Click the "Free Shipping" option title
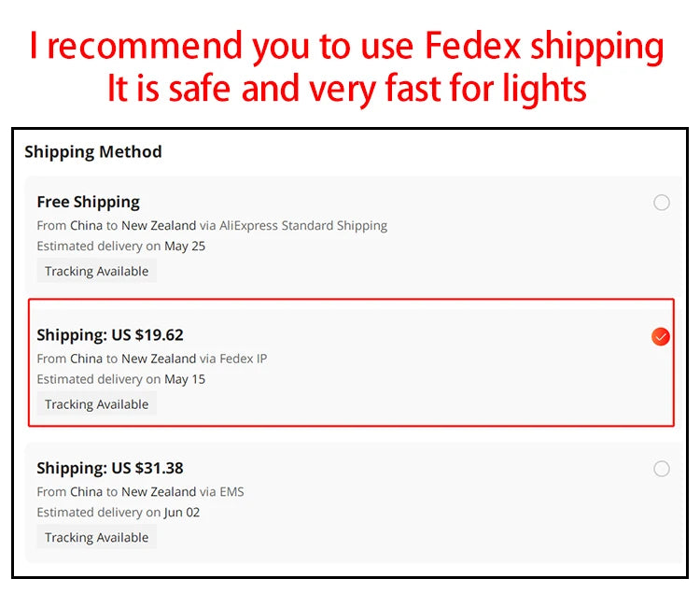This screenshot has height=607, width=700. click(x=88, y=202)
